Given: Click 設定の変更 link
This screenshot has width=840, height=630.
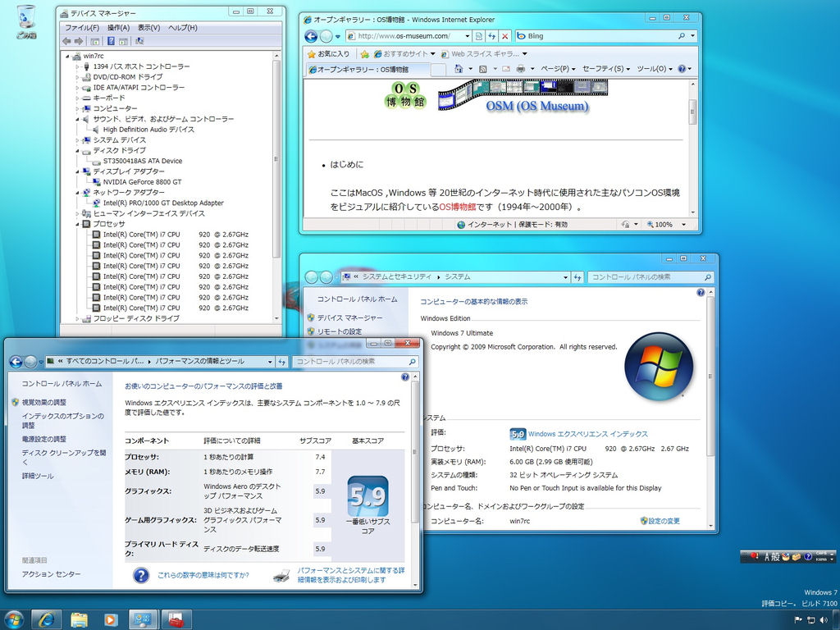Looking at the screenshot, I should pyautogui.click(x=664, y=521).
